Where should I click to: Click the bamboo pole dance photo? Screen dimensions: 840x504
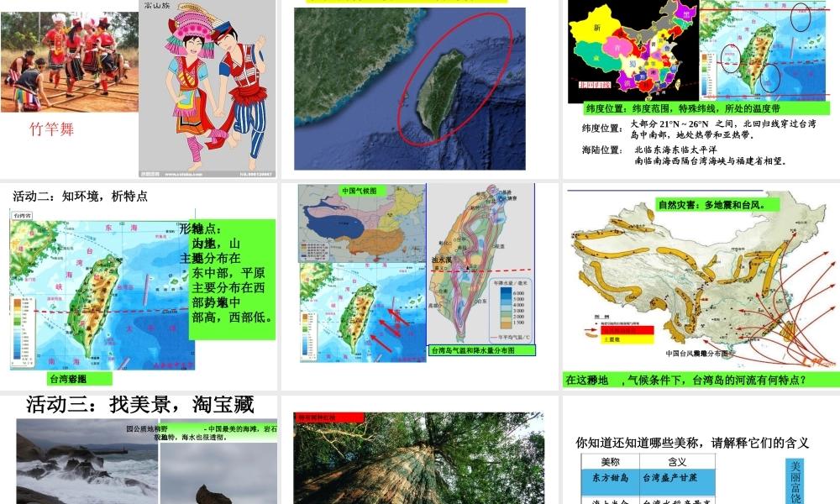(x=69, y=62)
